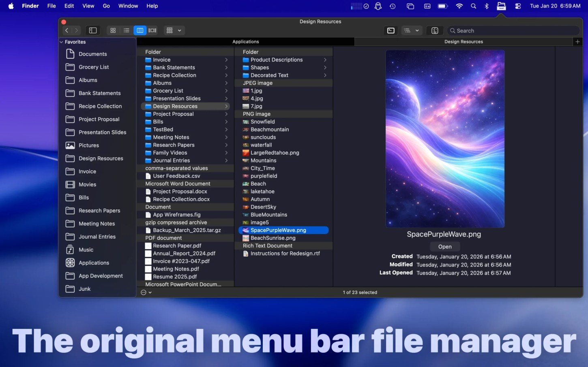Click the Finder face icon in the toolbar

pos(435,30)
